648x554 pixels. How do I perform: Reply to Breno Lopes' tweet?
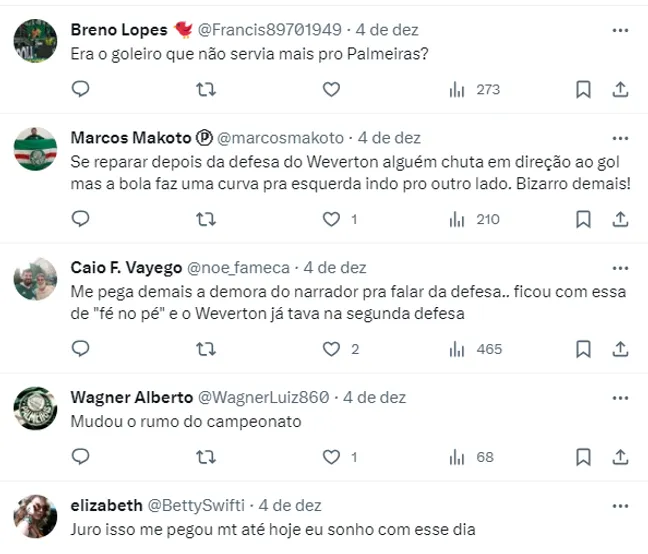82,90
